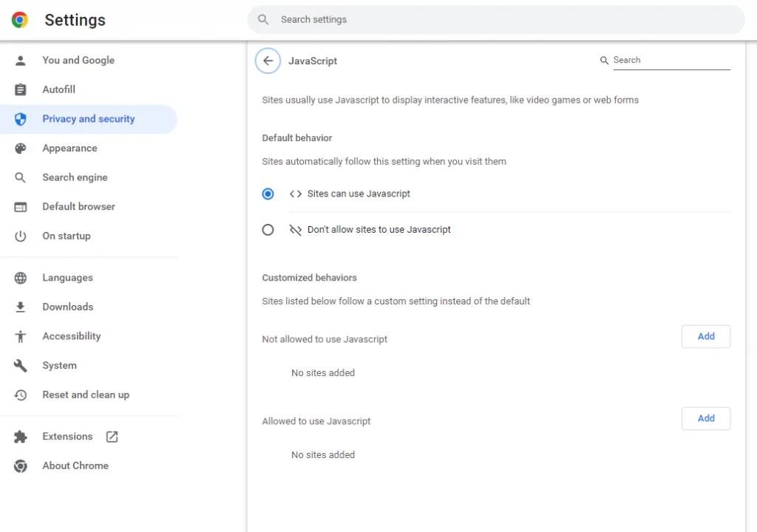
Task: Click the Accessibility person icon
Action: (x=21, y=336)
